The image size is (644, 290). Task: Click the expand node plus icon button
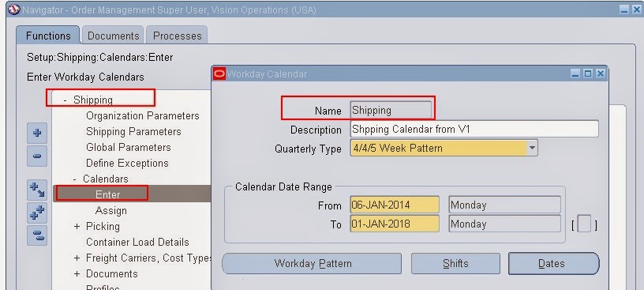(37, 133)
